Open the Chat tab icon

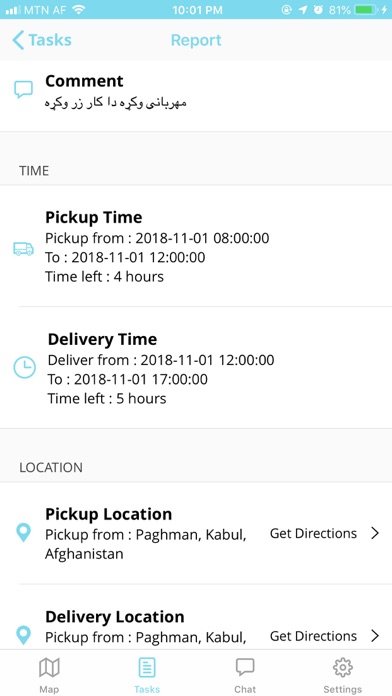click(245, 668)
